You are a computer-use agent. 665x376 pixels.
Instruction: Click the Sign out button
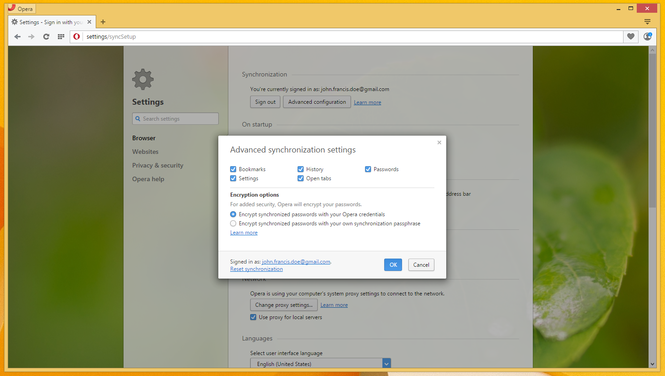[265, 102]
